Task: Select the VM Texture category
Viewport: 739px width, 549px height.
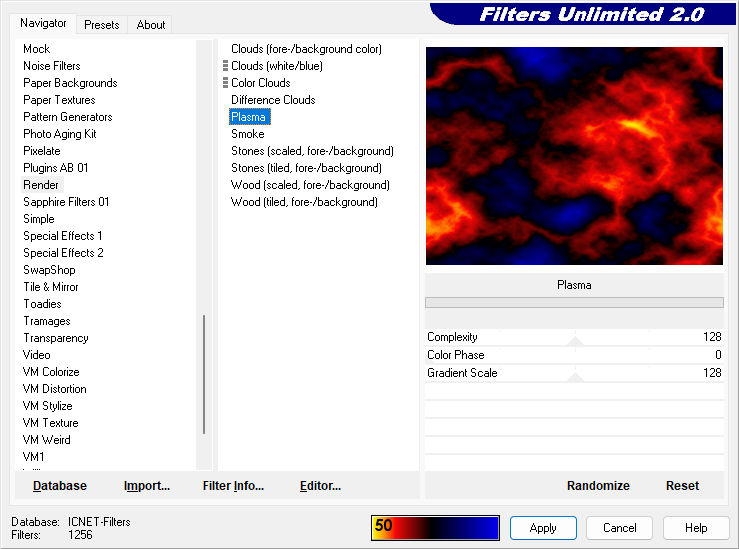Action: pos(50,423)
